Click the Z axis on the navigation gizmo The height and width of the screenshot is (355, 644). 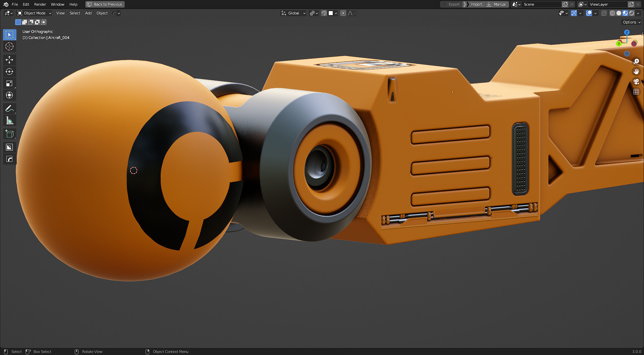click(x=627, y=33)
